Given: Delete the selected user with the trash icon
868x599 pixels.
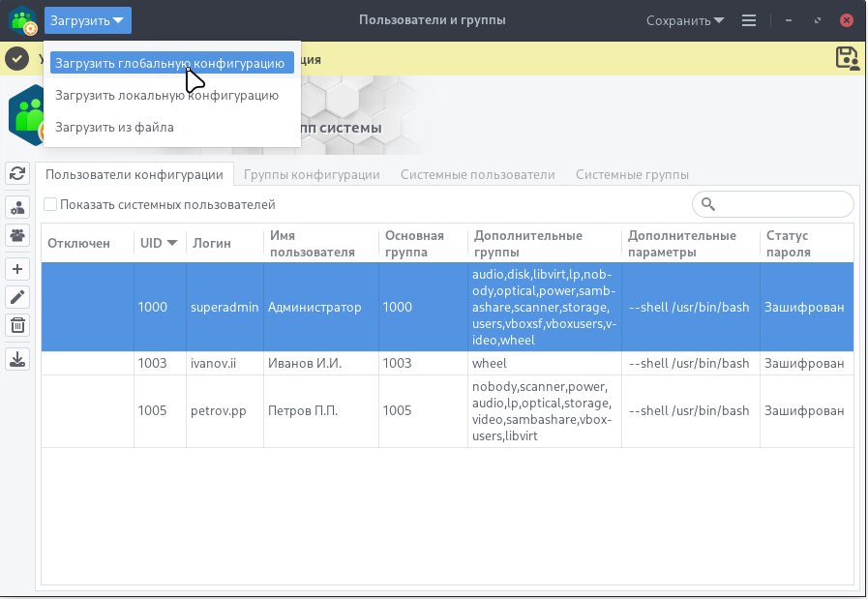Looking at the screenshot, I should (x=17, y=325).
